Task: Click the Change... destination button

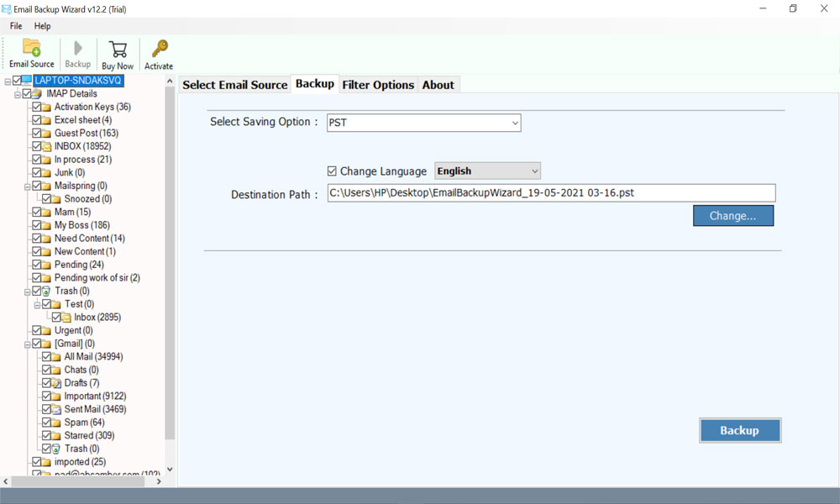Action: pyautogui.click(x=732, y=216)
